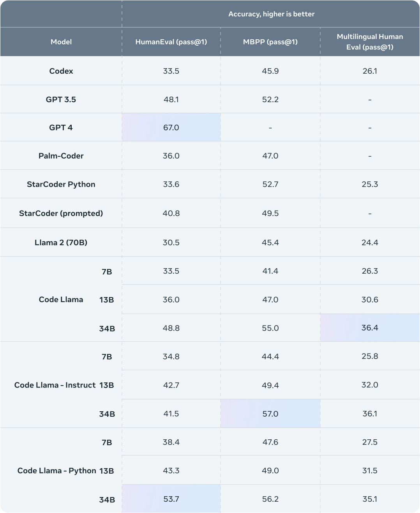420x513 pixels.
Task: Click the StarCoder (prompted) row label
Action: pos(61,213)
